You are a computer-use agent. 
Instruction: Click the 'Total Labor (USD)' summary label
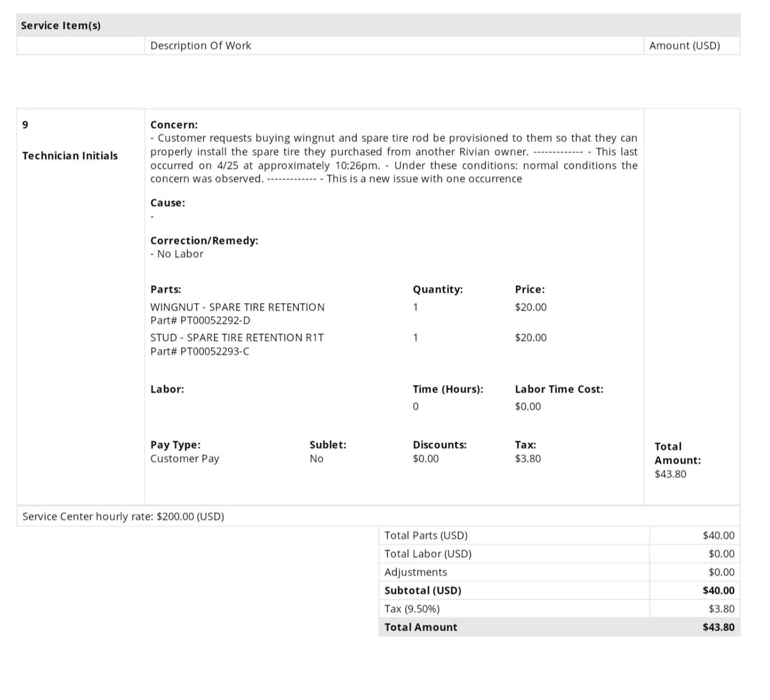pyautogui.click(x=428, y=554)
